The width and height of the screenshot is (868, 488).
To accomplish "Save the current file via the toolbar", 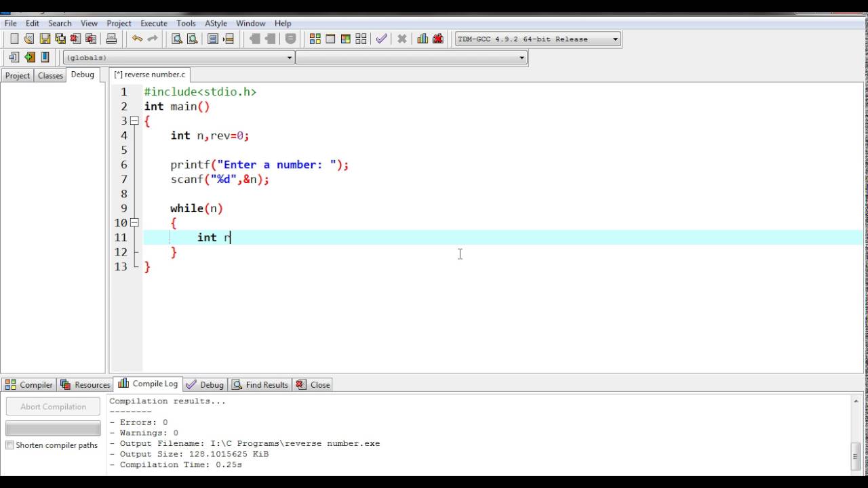I will (x=45, y=39).
